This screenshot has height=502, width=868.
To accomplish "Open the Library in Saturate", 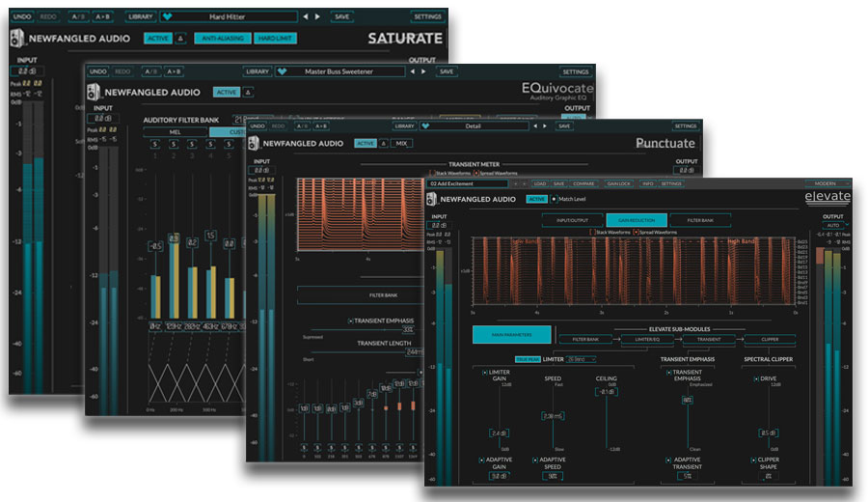I will click(140, 16).
